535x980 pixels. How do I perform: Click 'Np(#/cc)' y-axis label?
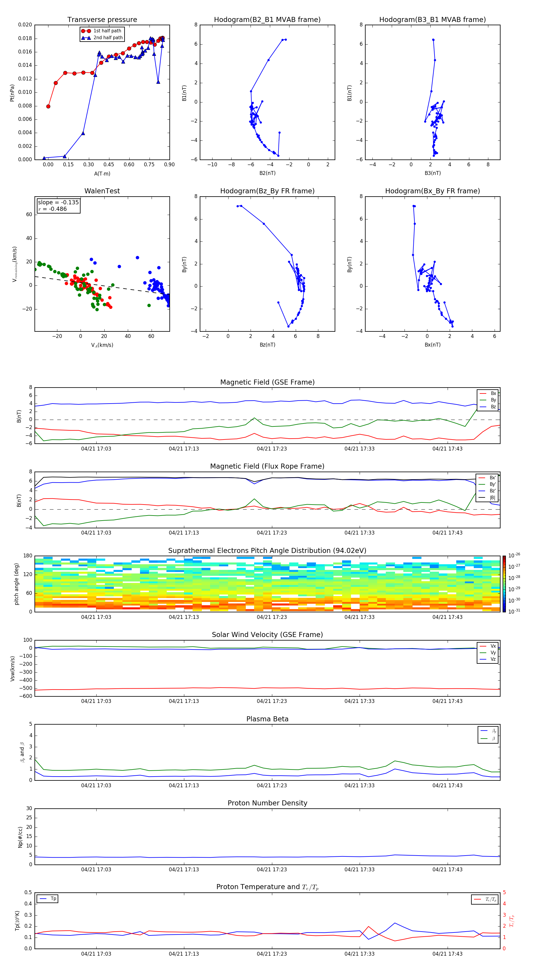click(20, 837)
